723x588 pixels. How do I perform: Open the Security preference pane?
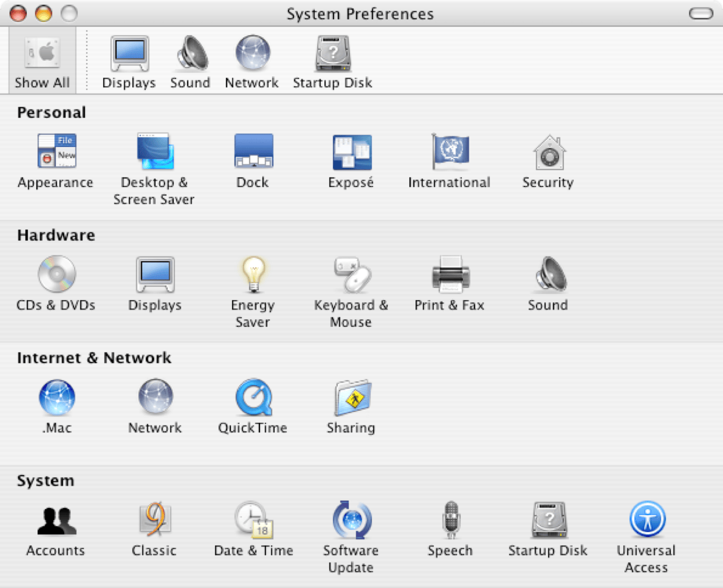pos(548,161)
